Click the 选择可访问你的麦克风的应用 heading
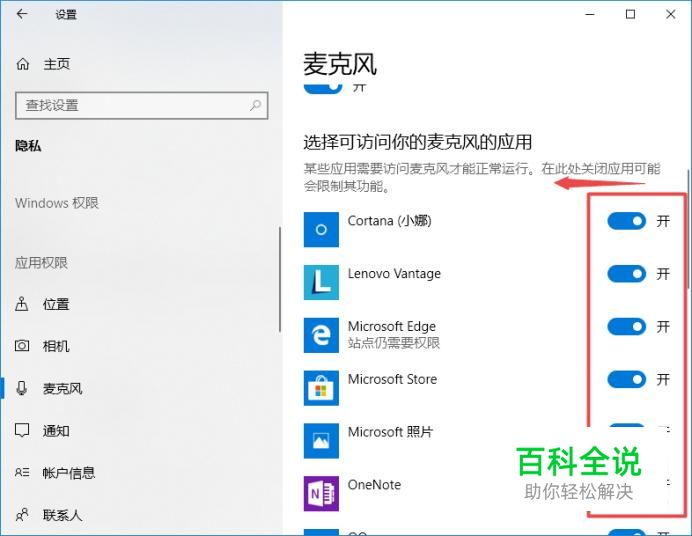The width and height of the screenshot is (692, 536). coord(417,142)
